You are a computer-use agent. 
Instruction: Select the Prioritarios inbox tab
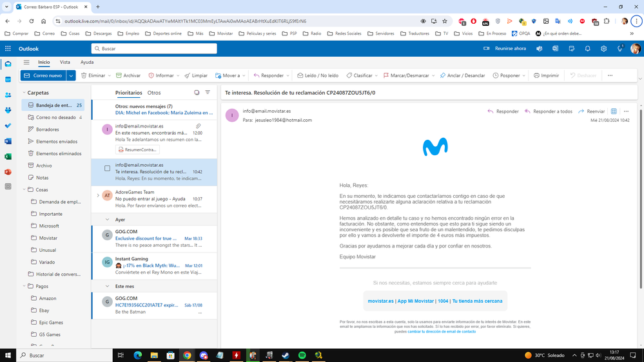pos(128,93)
